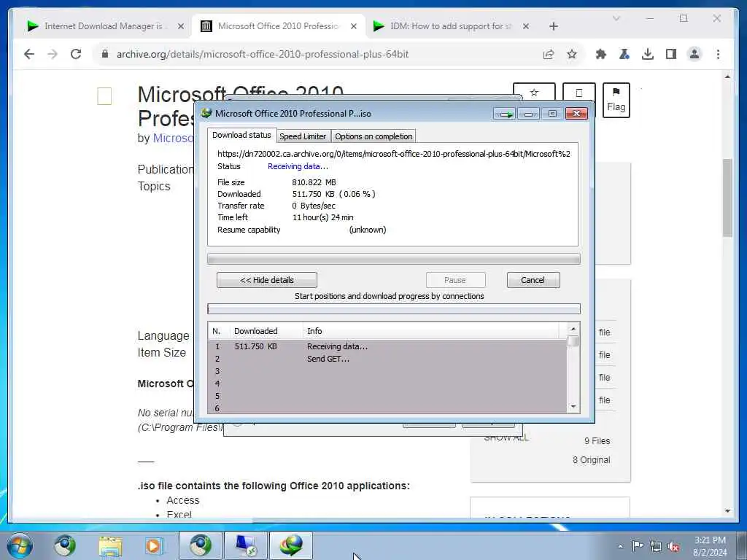Select the Download status tab
Viewport: 747px width, 560px height.
tap(241, 135)
